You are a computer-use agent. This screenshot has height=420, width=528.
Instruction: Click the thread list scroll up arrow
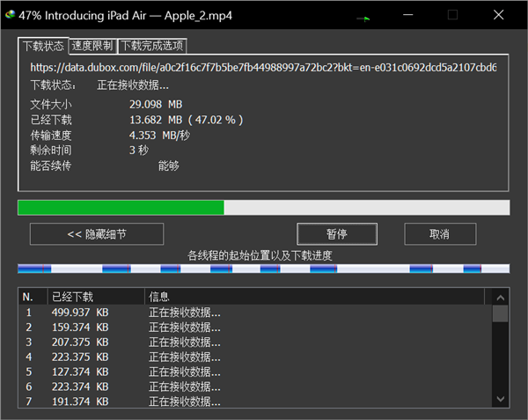tap(501, 298)
